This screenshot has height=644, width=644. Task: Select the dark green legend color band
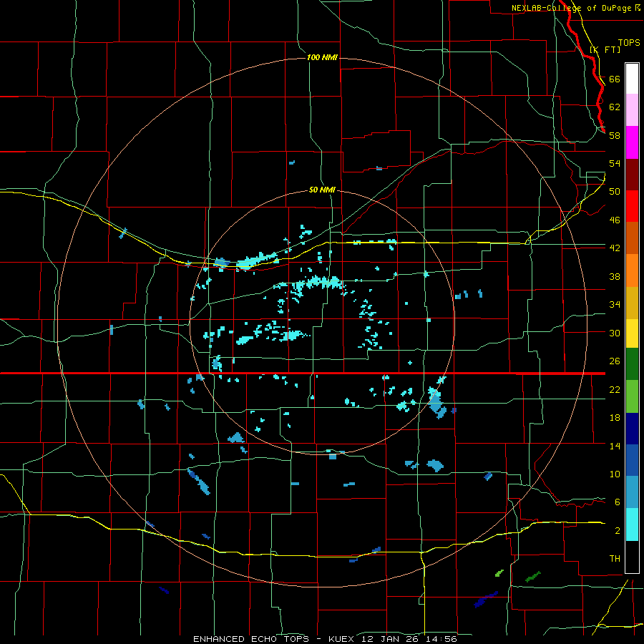[x=632, y=364]
